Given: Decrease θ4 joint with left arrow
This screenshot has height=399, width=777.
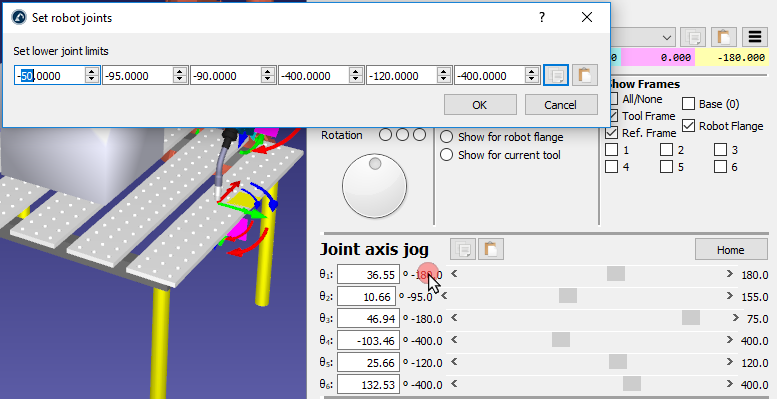Looking at the screenshot, I should click(454, 340).
